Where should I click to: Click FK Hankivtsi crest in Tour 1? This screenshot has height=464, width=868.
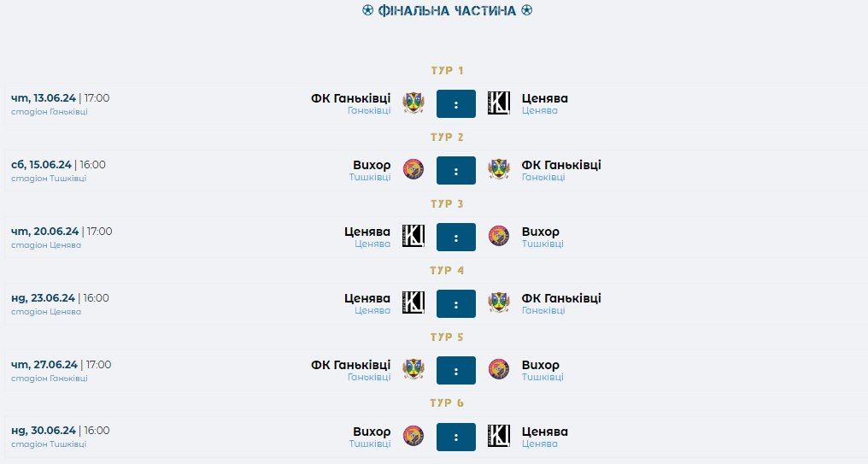[x=413, y=103]
